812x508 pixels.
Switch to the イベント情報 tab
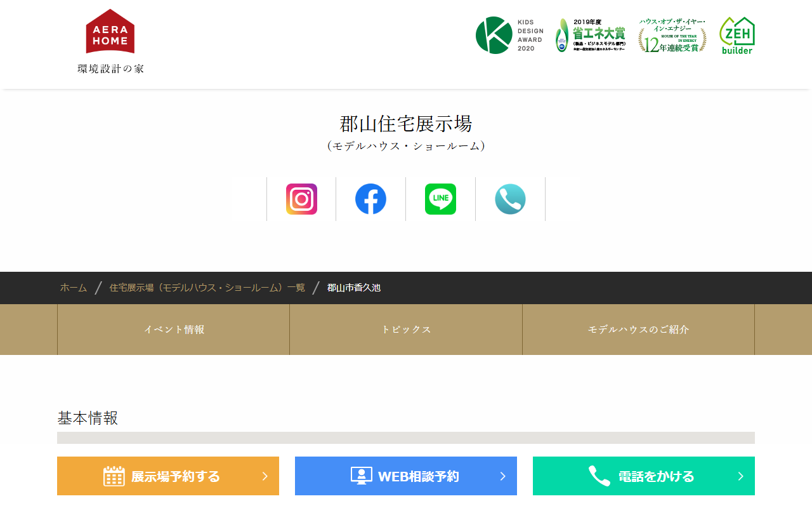pos(174,330)
